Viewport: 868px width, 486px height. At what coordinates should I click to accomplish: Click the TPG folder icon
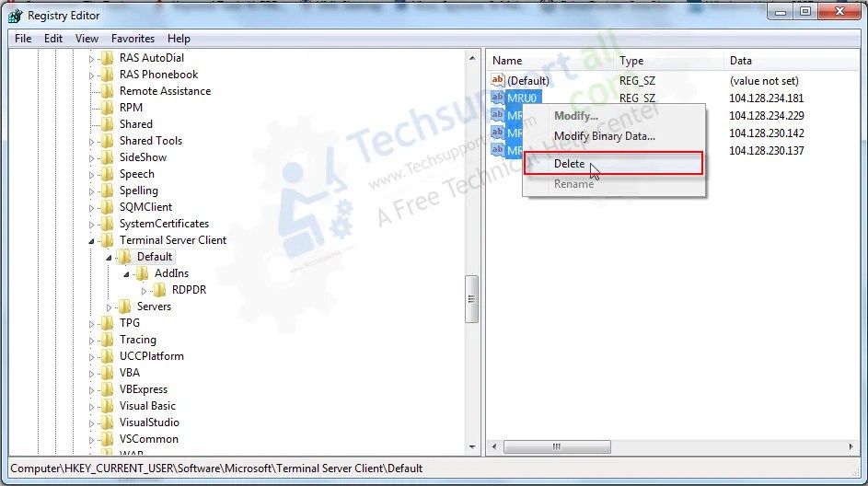[x=108, y=323]
